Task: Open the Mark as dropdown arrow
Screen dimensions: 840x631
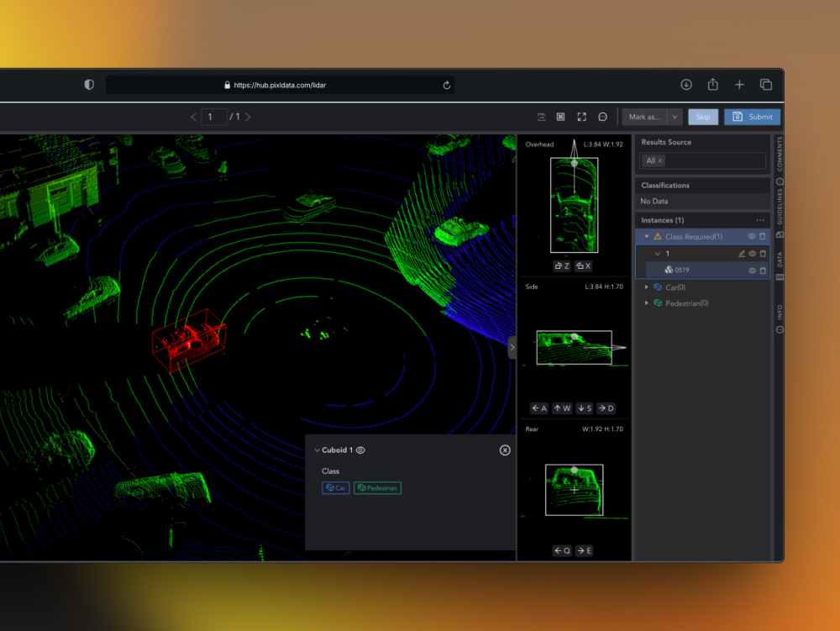Action: [x=675, y=117]
